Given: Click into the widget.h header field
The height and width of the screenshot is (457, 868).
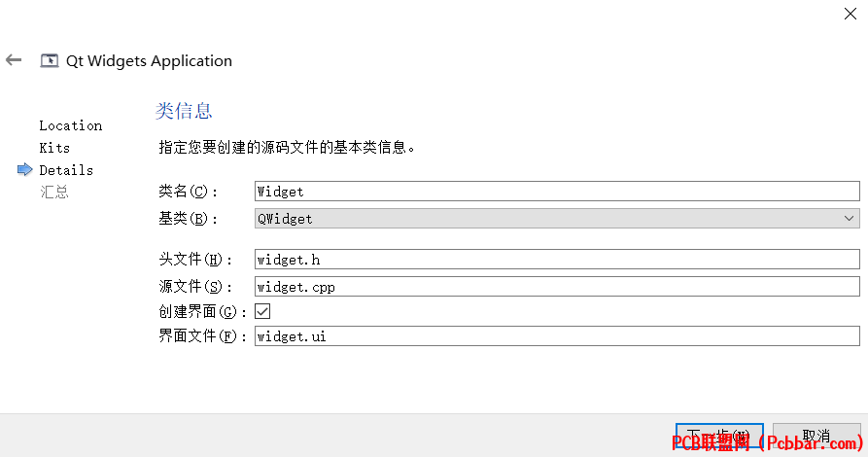Looking at the screenshot, I should coord(557,260).
